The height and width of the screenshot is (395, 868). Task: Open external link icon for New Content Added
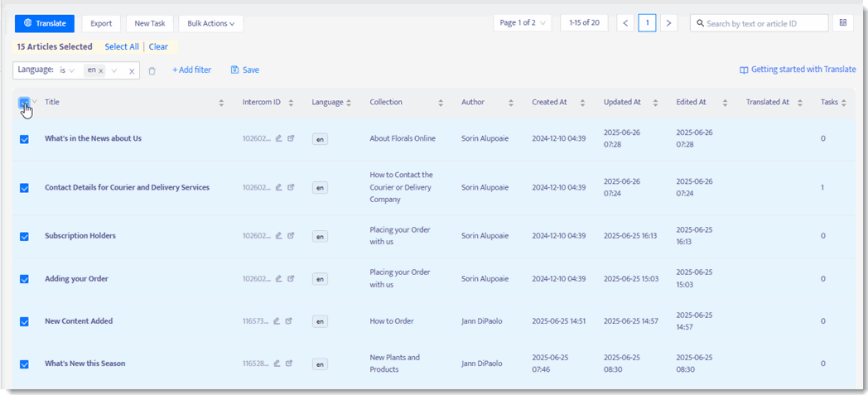[288, 320]
